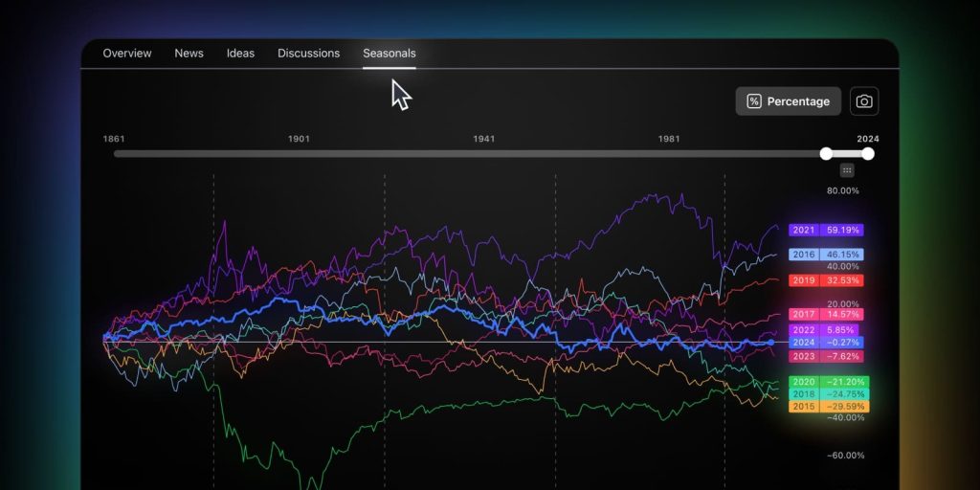The image size is (980, 490).
Task: Click the blue endpoint dot on the 2024 line
Action: pos(770,343)
